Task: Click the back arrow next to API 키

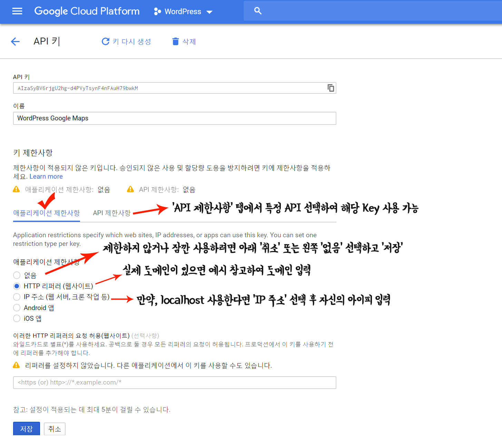Action: coord(15,42)
